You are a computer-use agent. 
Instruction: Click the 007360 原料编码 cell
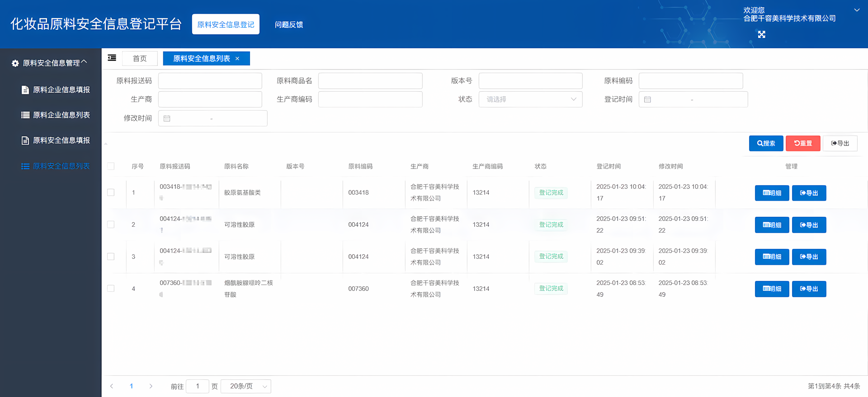coord(359,289)
